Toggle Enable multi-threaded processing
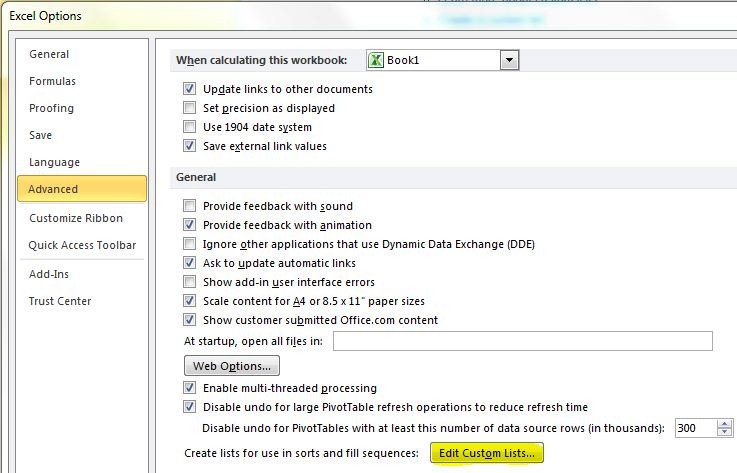The image size is (737, 473). [x=189, y=387]
